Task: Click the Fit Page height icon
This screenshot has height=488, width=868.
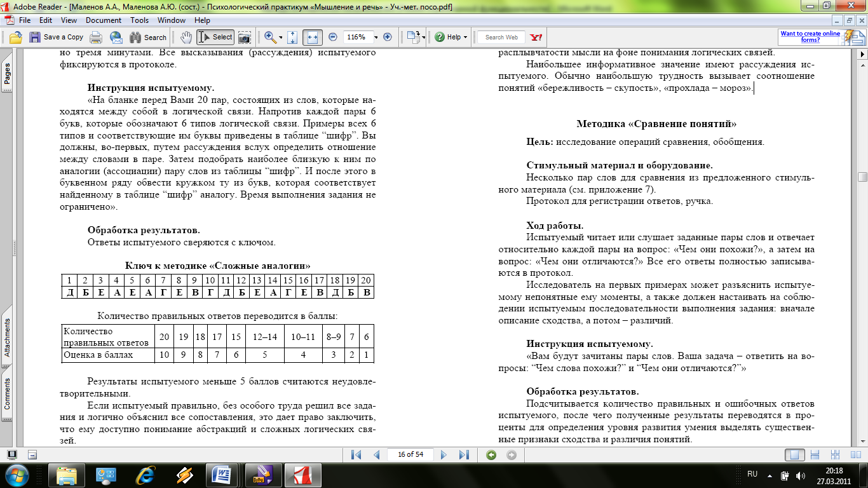Action: click(x=292, y=37)
